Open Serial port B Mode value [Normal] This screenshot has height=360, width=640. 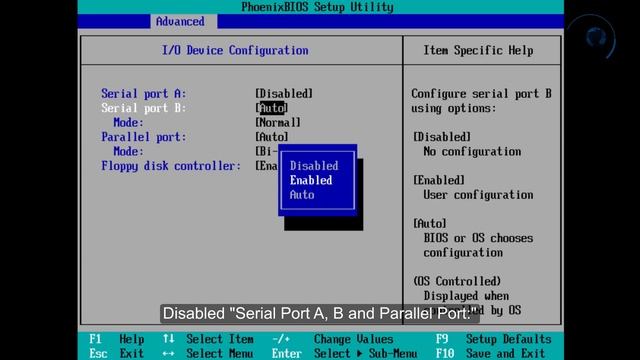[278, 122]
